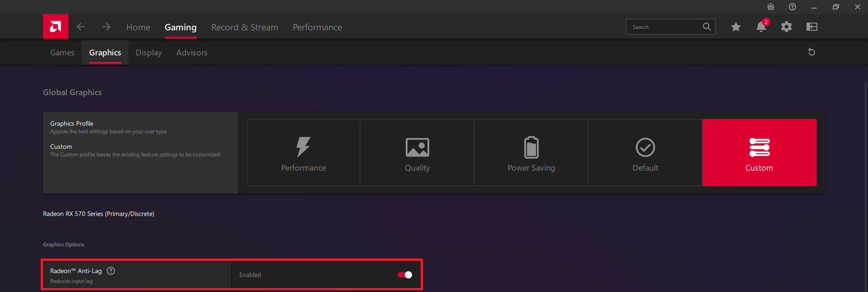Toggle the sidebar panel icon
868x292 pixels.
pyautogui.click(x=812, y=27)
